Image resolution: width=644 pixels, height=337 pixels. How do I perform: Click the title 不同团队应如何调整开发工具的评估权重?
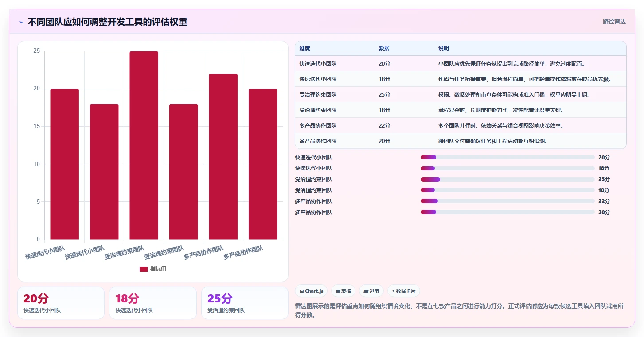pyautogui.click(x=107, y=22)
